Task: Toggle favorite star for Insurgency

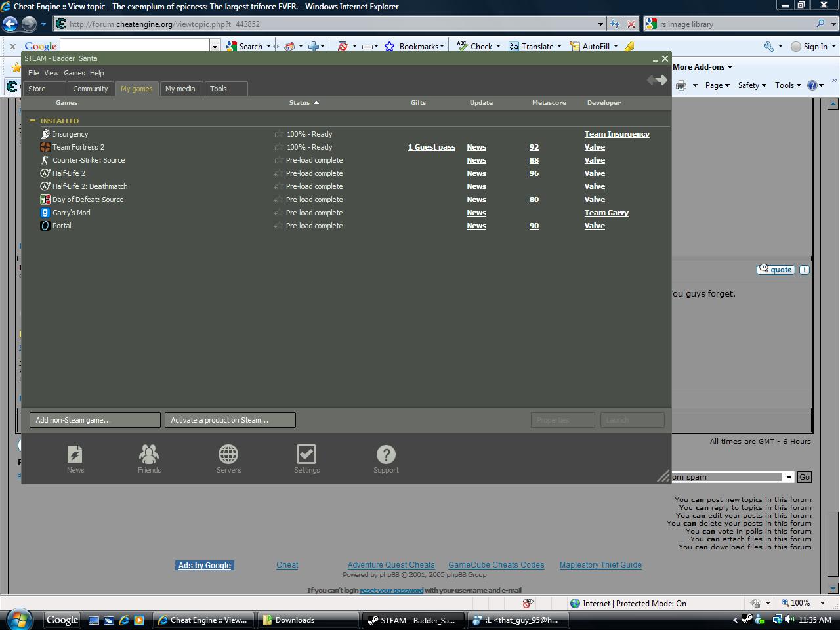Action: tap(278, 134)
